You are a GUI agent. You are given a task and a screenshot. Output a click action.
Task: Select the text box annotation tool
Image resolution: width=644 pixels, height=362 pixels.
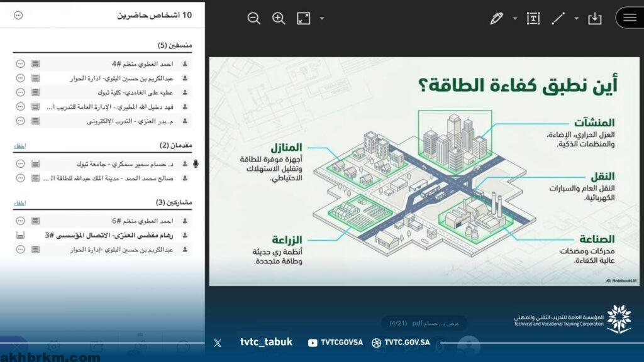click(533, 18)
